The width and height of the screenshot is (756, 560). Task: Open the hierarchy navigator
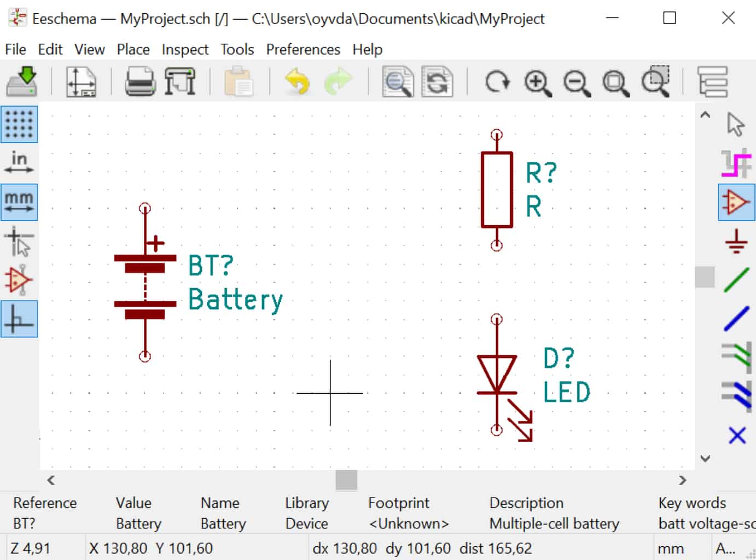[x=711, y=82]
